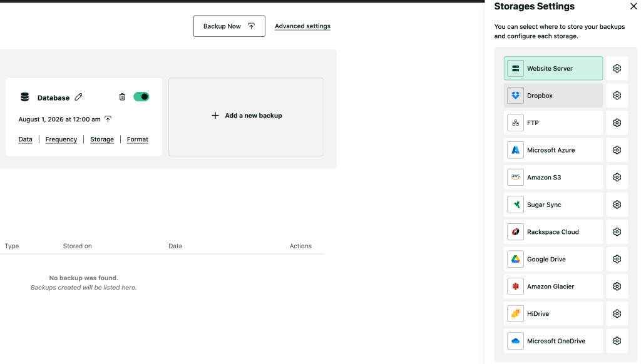This screenshot has height=364, width=641.
Task: Open Rackspace Cloud settings gear
Action: click(617, 232)
